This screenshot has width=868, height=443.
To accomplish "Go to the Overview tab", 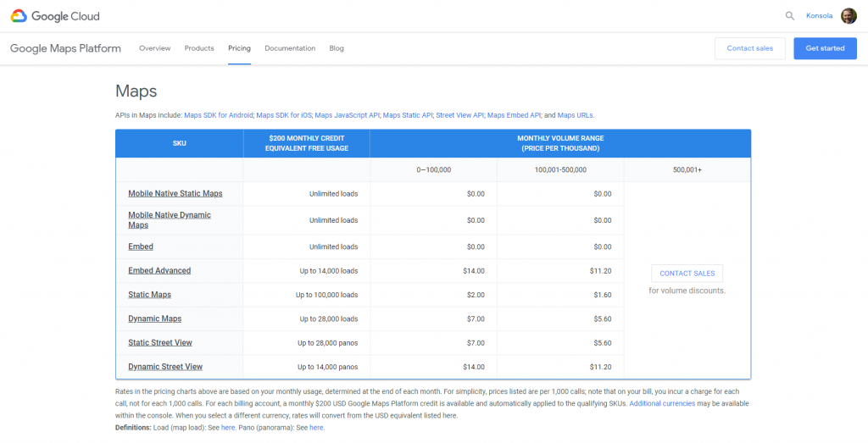I will [x=155, y=48].
